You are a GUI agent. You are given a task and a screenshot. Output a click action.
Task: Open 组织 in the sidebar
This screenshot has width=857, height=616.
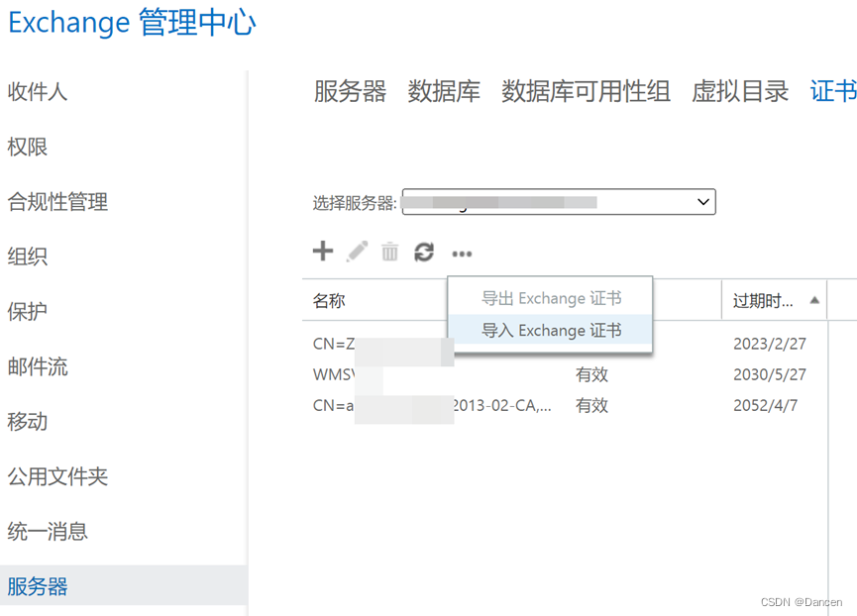[x=28, y=257]
